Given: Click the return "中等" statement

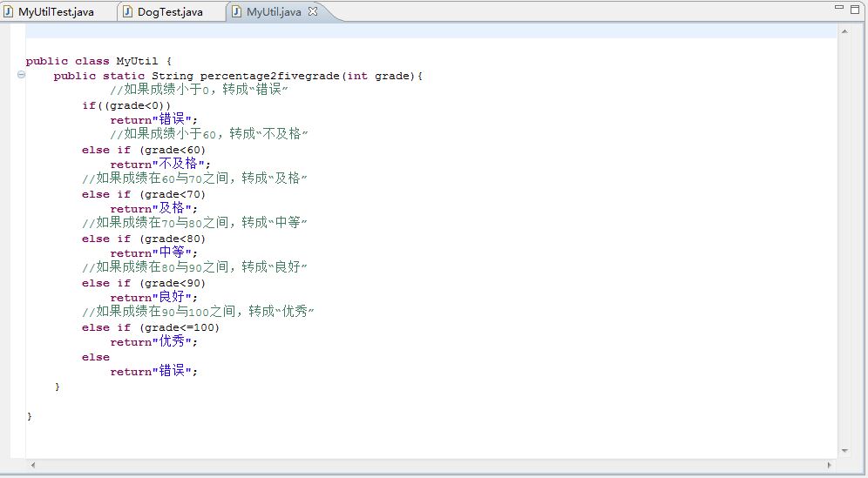Looking at the screenshot, I should 154,252.
